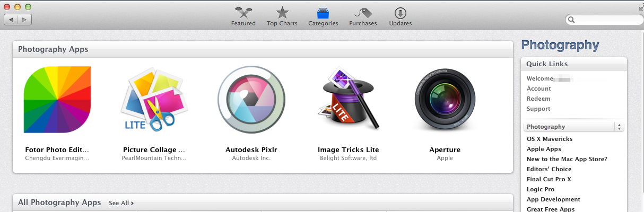Viewport: 644px width, 212px height.
Task: Open Editors' Choice link
Action: coord(549,169)
